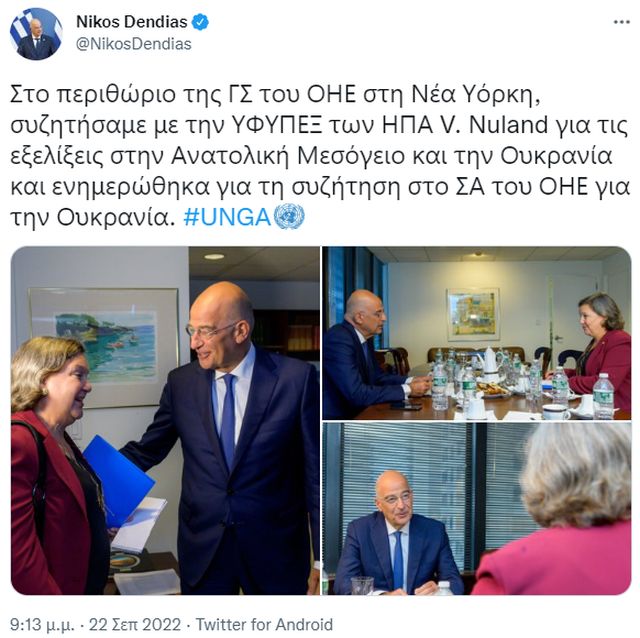Click the UN emblem emoji
This screenshot has height=638, width=640.
(289, 216)
